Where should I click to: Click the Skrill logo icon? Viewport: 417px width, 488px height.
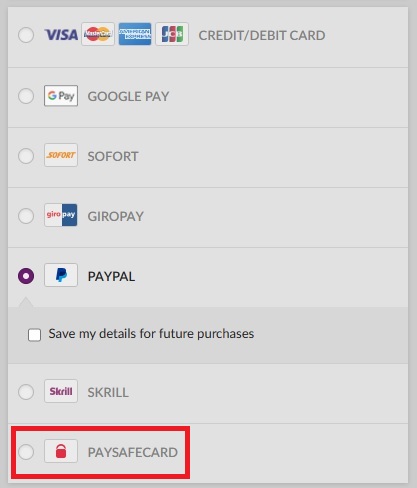tap(61, 391)
